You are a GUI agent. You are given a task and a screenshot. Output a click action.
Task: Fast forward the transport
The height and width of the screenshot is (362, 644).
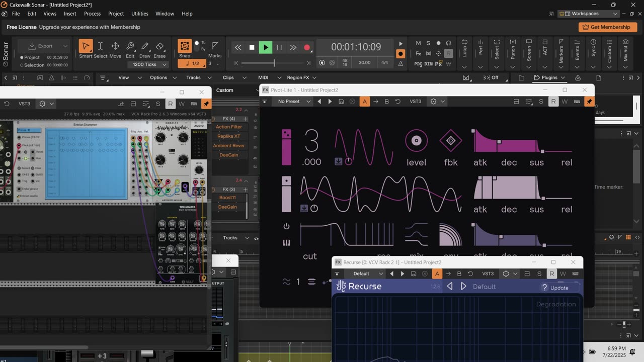click(x=293, y=47)
